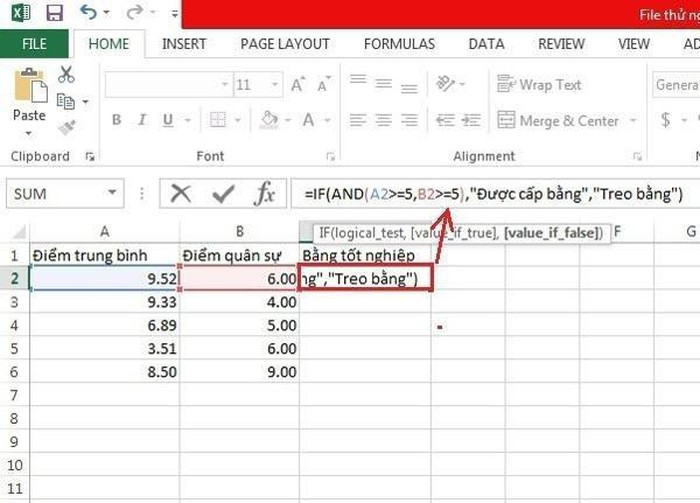Select the Format Painter brush icon
The width and height of the screenshot is (700, 503).
pyautogui.click(x=67, y=127)
